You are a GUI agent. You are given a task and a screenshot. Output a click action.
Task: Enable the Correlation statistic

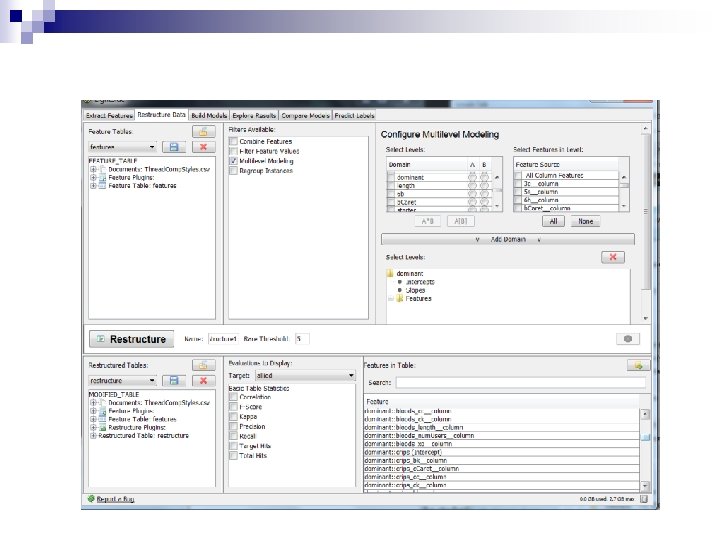click(x=233, y=397)
